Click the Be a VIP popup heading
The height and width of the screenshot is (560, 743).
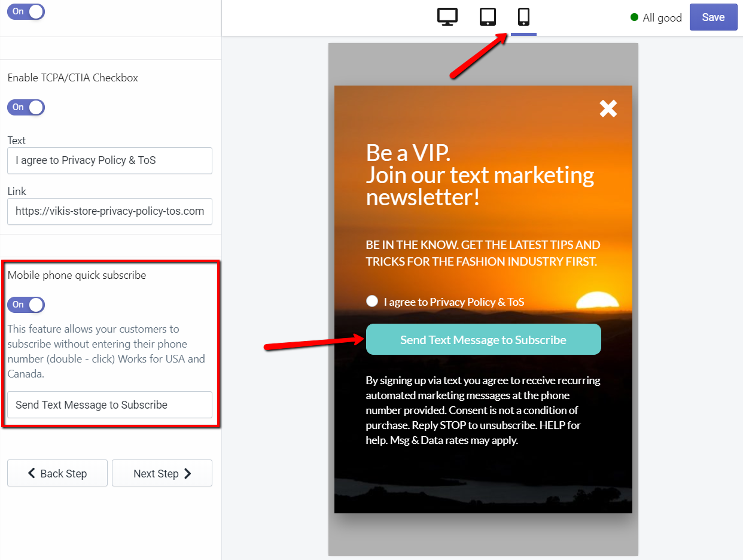480,175
